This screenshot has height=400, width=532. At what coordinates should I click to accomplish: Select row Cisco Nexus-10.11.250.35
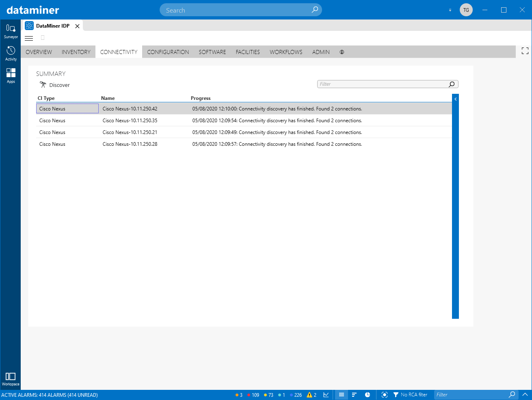(x=244, y=120)
